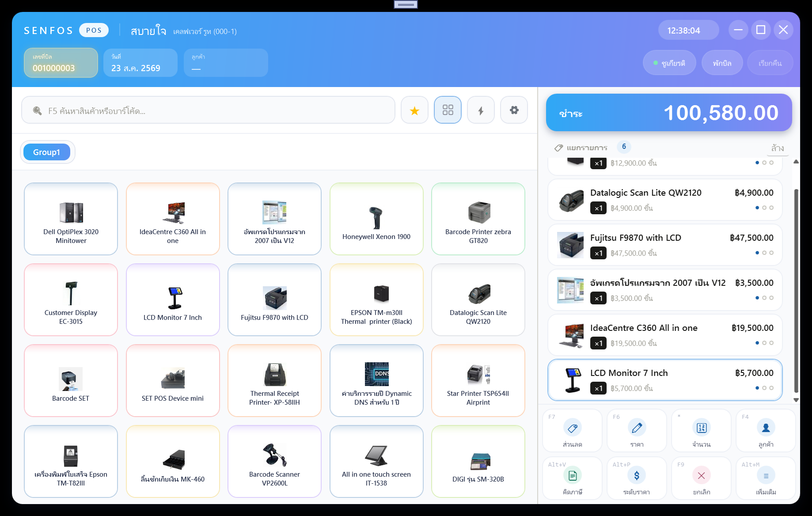Click the recall bill button
The height and width of the screenshot is (516, 812).
click(x=770, y=63)
